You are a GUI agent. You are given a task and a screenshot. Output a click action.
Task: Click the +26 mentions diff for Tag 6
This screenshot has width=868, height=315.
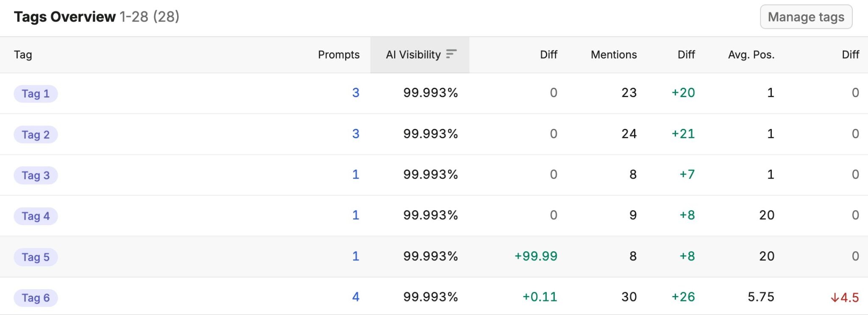[683, 297]
